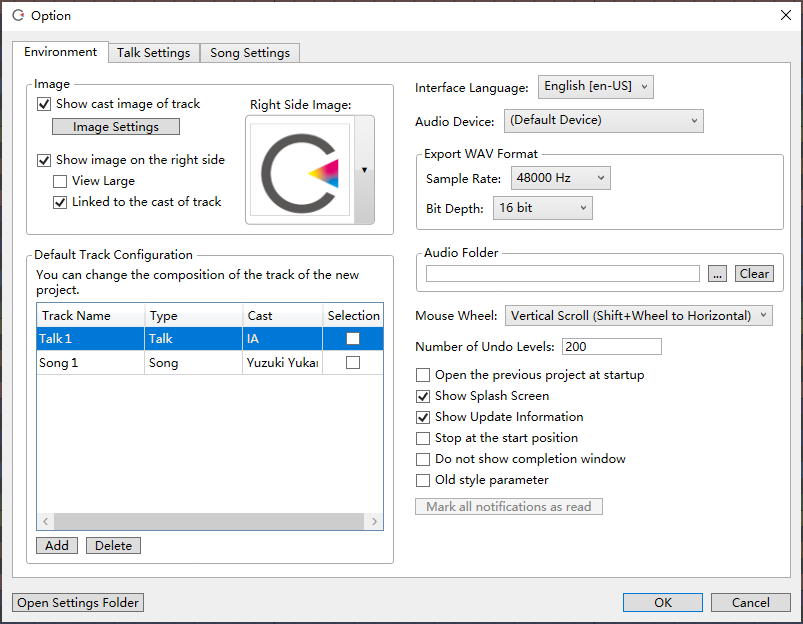803x624 pixels.
Task: Switch to the Song Settings tab
Action: click(x=250, y=53)
